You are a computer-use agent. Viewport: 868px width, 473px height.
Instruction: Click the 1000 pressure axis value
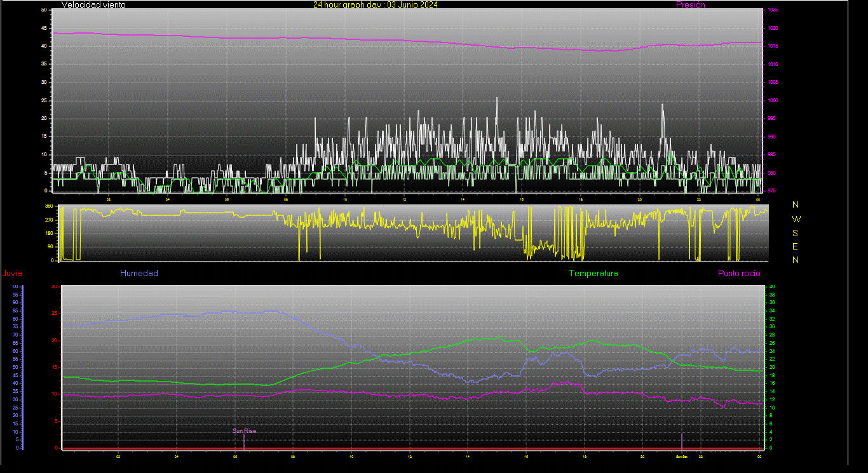click(x=772, y=101)
